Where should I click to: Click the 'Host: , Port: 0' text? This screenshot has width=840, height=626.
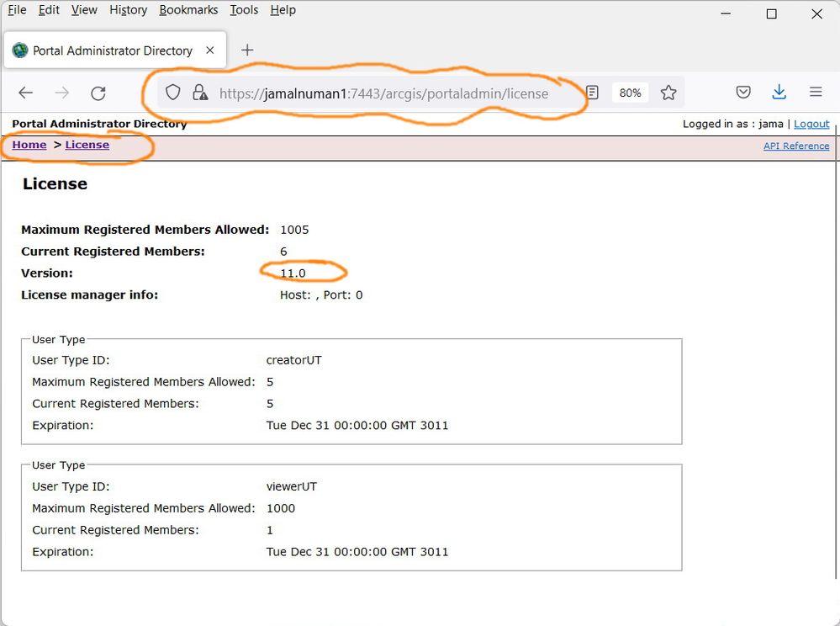point(321,294)
